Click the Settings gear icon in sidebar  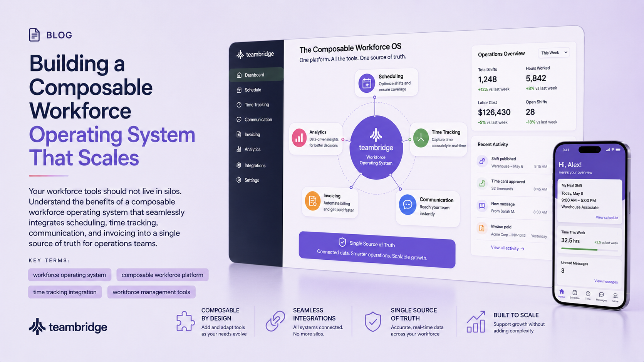tap(239, 180)
